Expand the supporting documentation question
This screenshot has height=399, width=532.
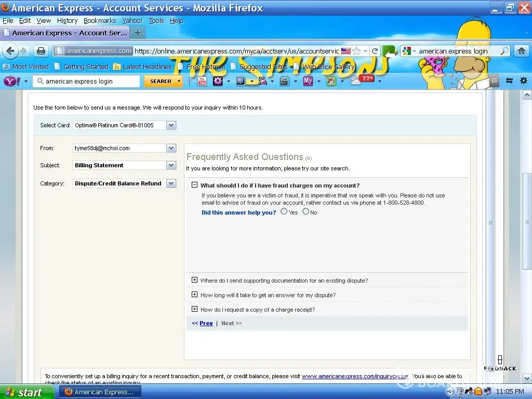[x=194, y=280]
